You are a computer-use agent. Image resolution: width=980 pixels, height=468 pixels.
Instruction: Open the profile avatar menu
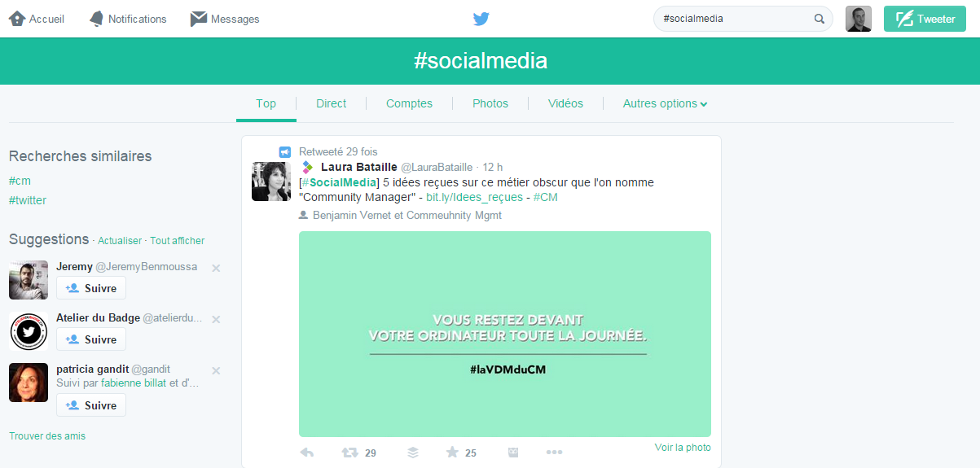pyautogui.click(x=859, y=19)
